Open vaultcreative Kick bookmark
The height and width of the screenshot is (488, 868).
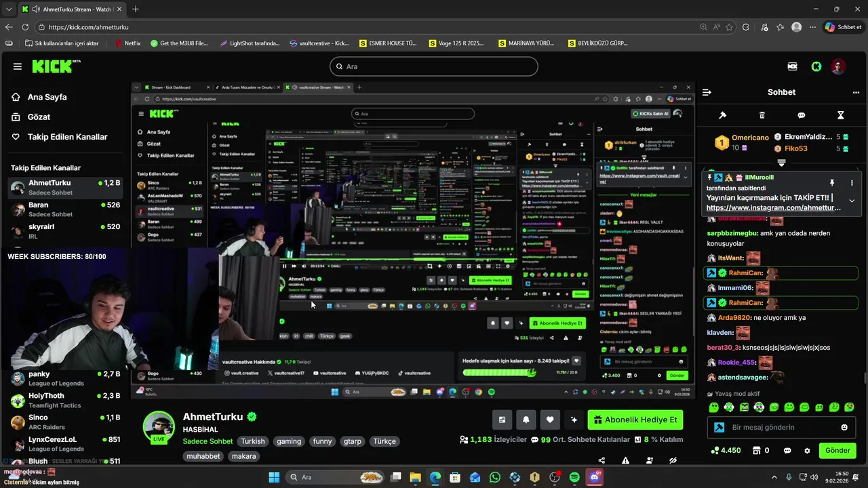[x=319, y=43]
